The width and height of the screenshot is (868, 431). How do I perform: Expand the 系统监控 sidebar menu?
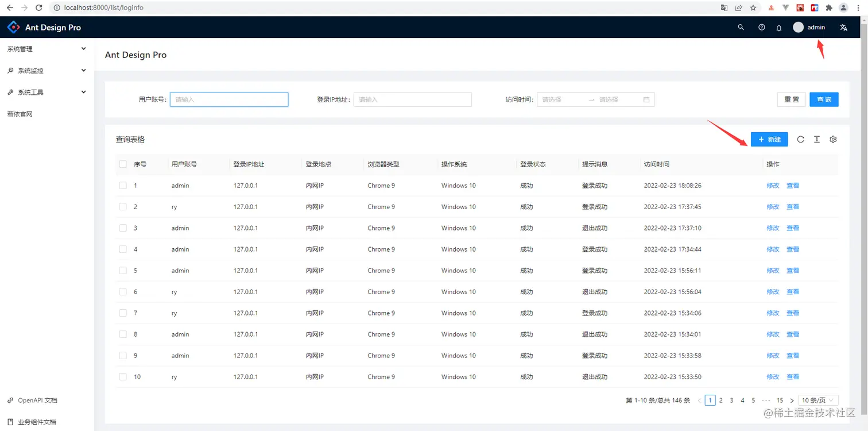[x=47, y=71]
